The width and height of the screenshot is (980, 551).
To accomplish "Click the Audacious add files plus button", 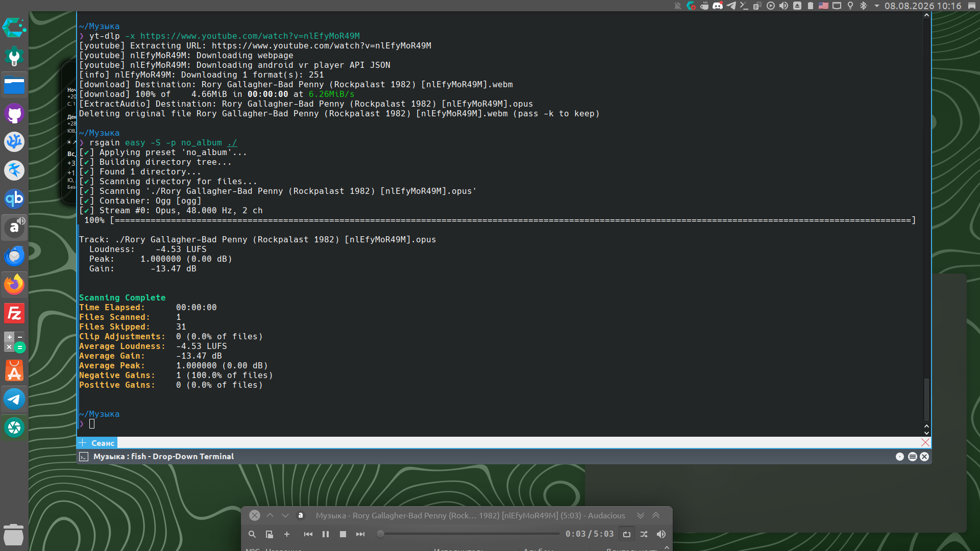I will [287, 534].
